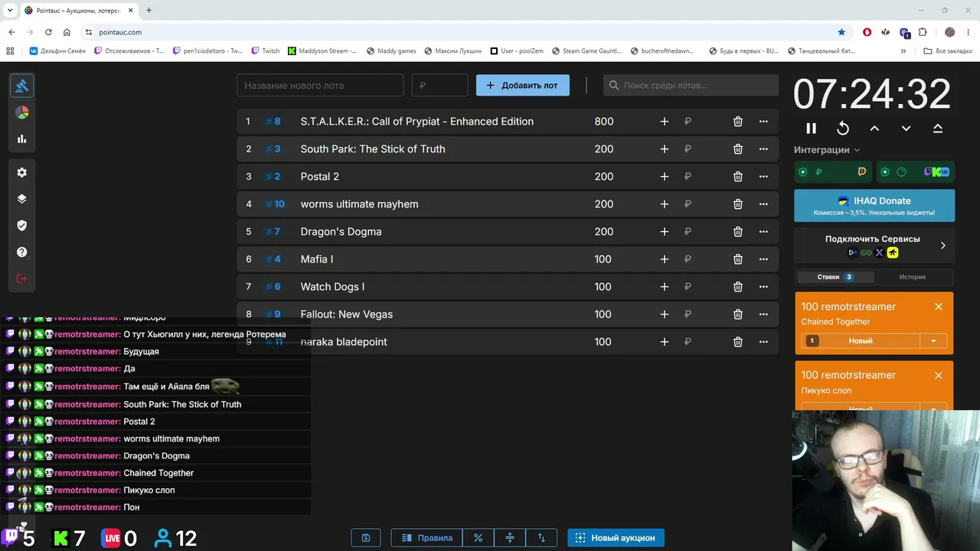
Task: Open the wheel pie-chart page in sidebar
Action: 22,112
